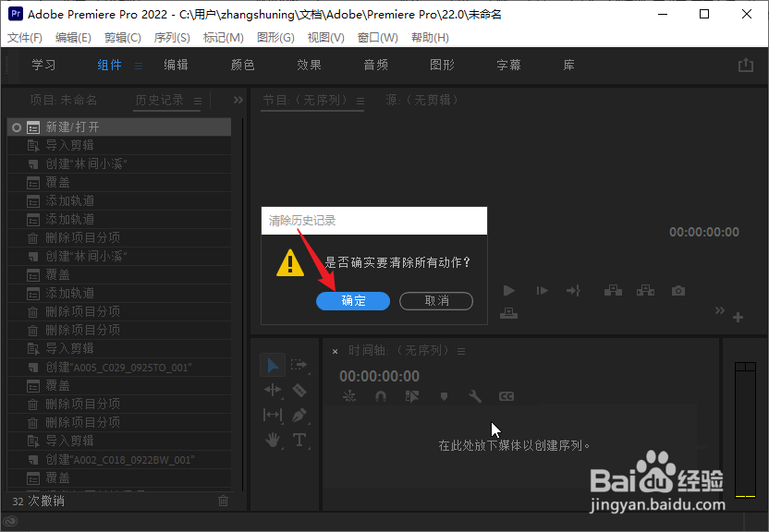769x532 pixels.
Task: Export frame with camera icon
Action: click(x=678, y=291)
